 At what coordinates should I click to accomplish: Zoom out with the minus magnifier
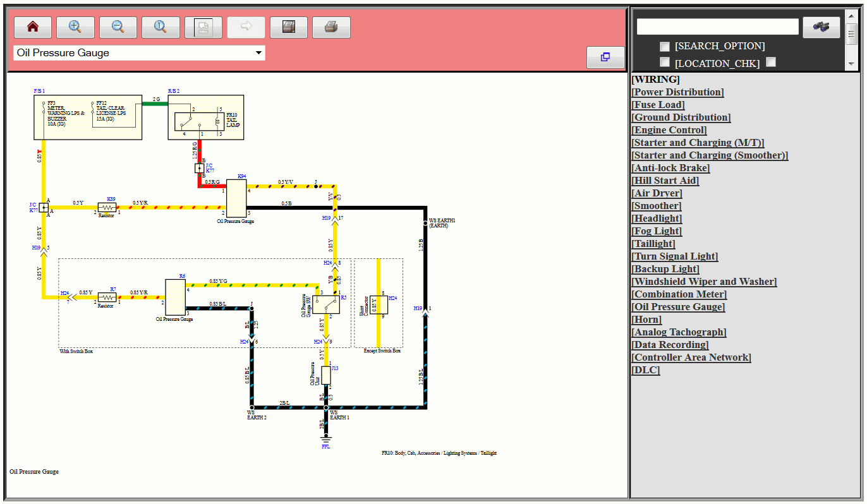118,27
